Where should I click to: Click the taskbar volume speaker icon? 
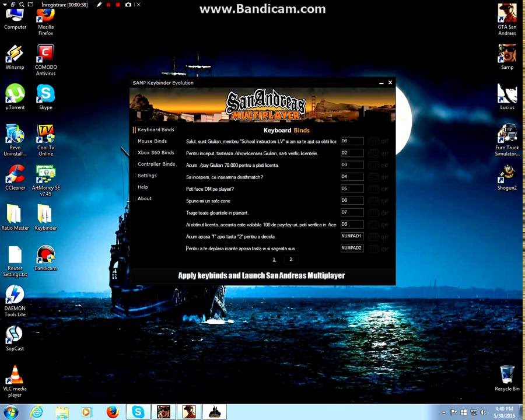(x=483, y=412)
